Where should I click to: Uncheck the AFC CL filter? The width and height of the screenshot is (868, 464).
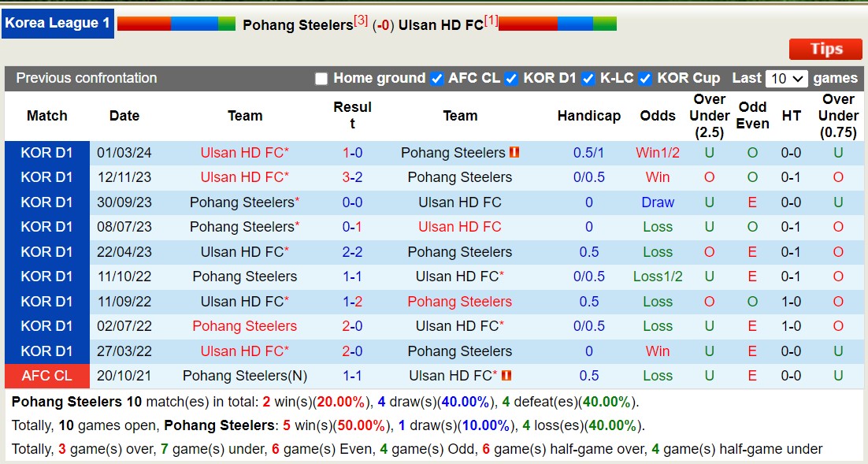pos(436,78)
